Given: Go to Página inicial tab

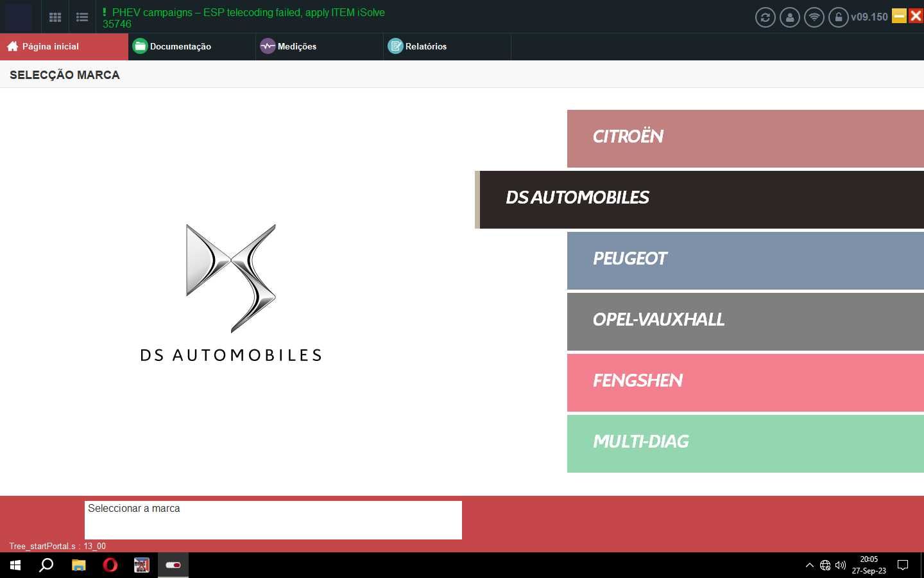Looking at the screenshot, I should (x=64, y=46).
